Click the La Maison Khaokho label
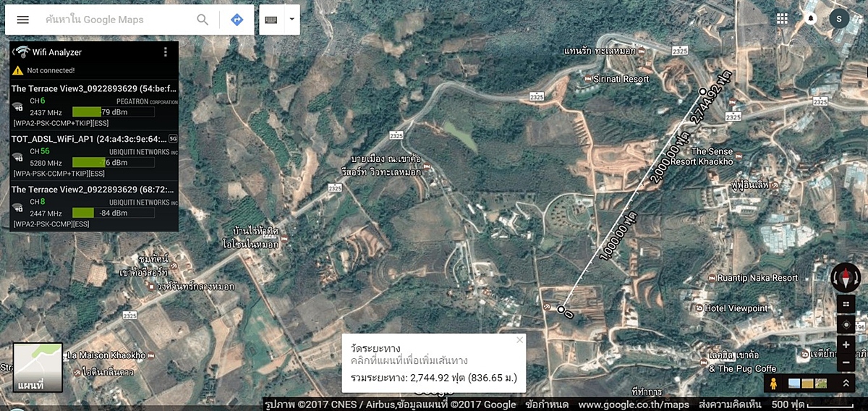The width and height of the screenshot is (868, 411). (106, 355)
